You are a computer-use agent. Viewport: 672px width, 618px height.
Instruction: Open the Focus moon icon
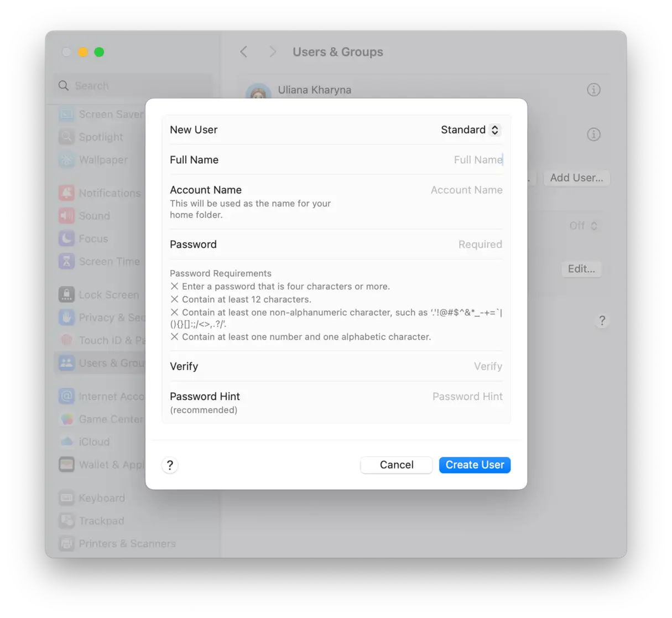coord(67,238)
